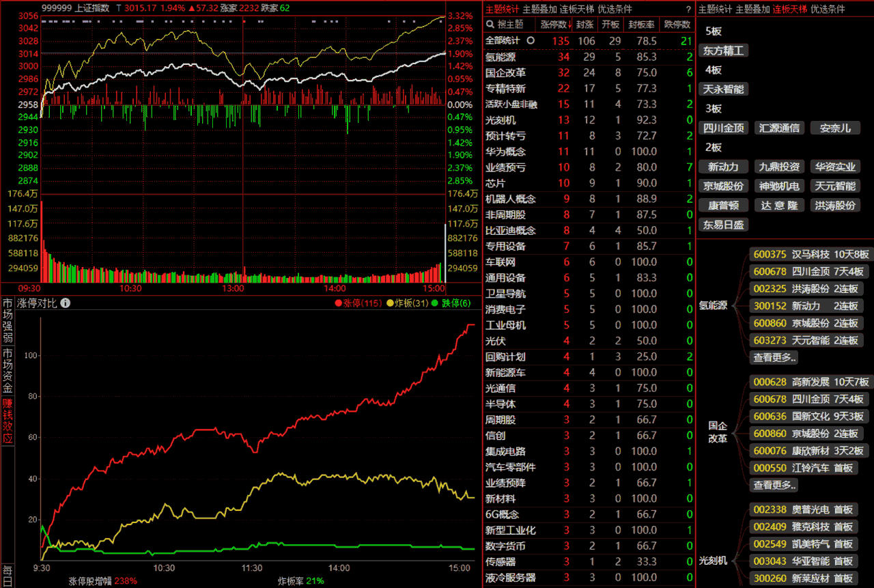This screenshot has width=874, height=588.
Task: Click 东易日盛 button under 2板
Action: pos(724,224)
